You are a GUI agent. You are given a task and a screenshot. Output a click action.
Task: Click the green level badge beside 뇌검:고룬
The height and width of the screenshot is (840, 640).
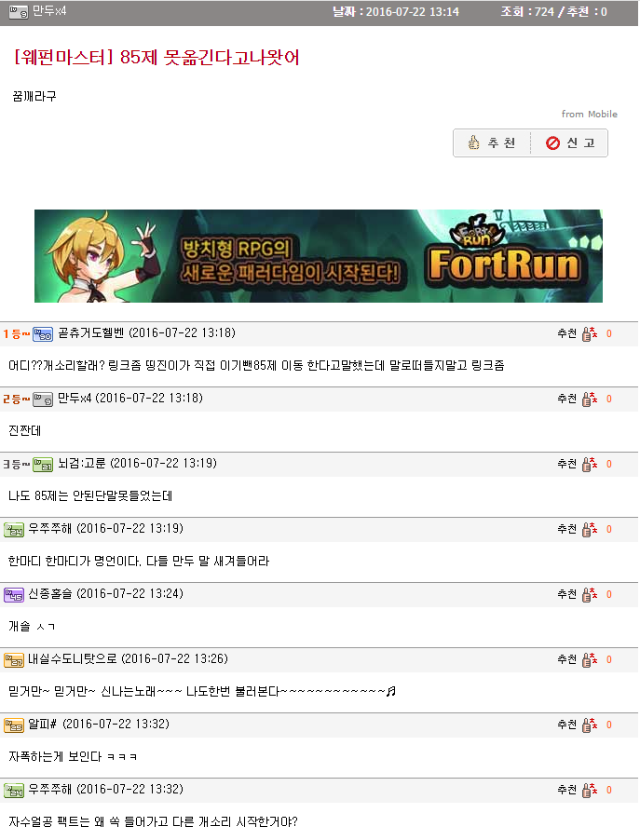click(43, 465)
